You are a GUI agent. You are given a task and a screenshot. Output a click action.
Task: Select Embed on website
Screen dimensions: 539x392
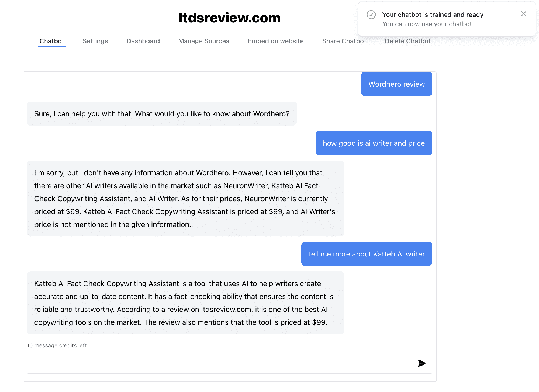pos(275,41)
